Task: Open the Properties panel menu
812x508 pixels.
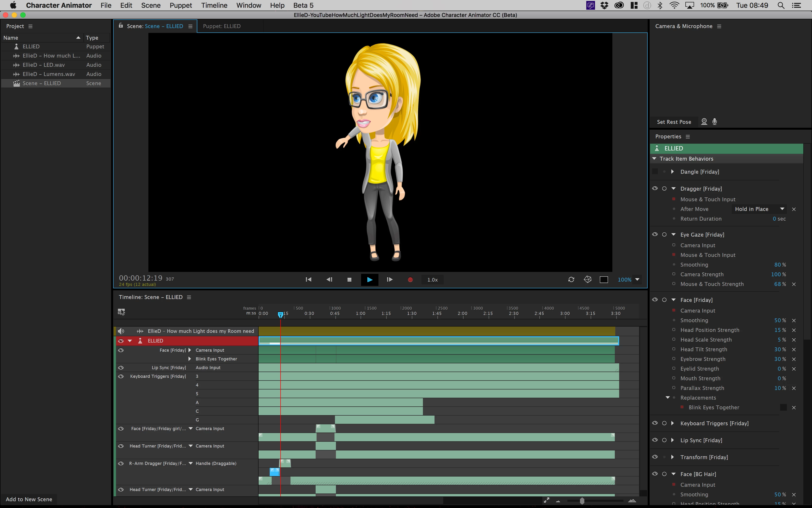Action: 688,136
